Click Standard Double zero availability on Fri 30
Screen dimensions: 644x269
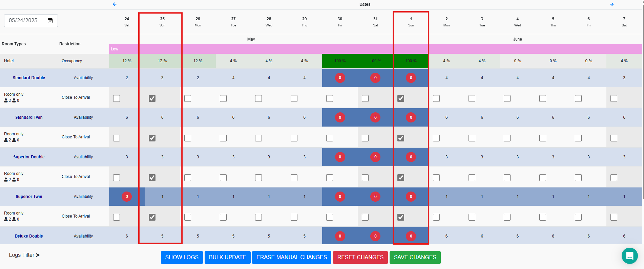tap(340, 78)
